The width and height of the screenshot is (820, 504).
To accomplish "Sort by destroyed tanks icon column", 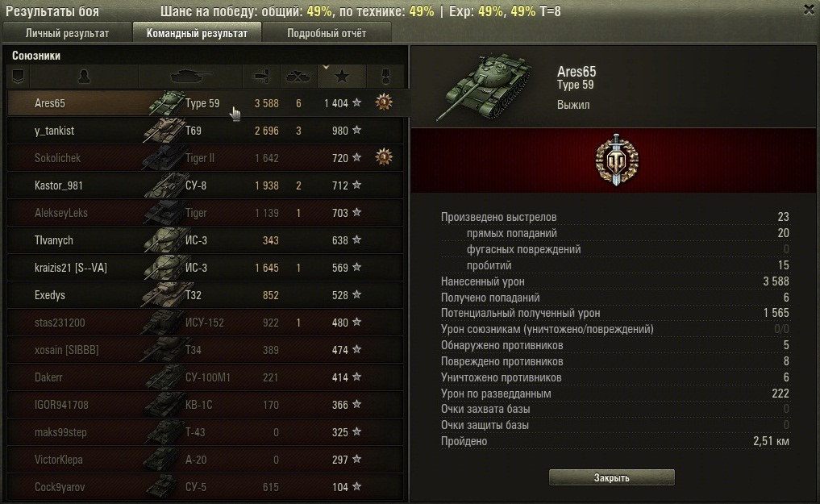I will click(x=298, y=77).
